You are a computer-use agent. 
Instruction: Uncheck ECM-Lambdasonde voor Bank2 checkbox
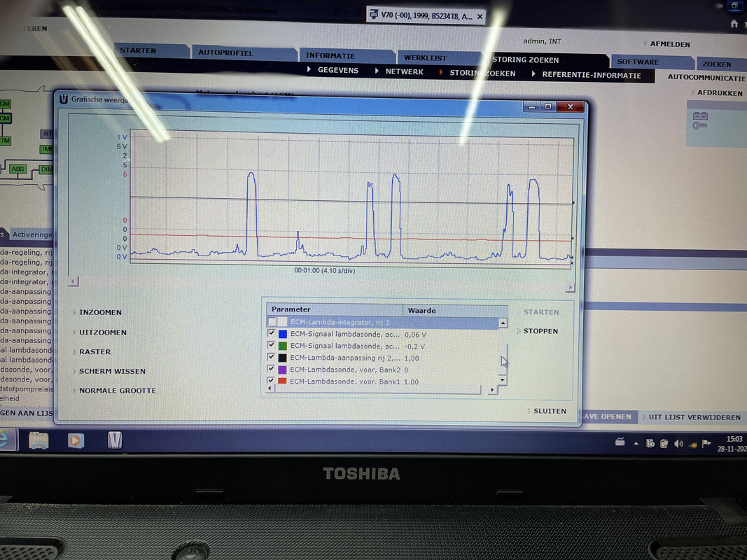click(x=272, y=369)
